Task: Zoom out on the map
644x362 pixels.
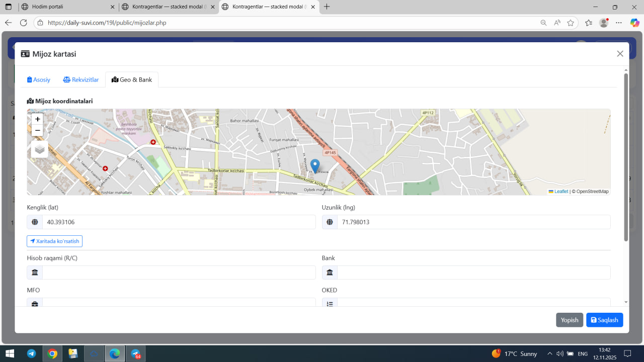Action: click(x=37, y=131)
